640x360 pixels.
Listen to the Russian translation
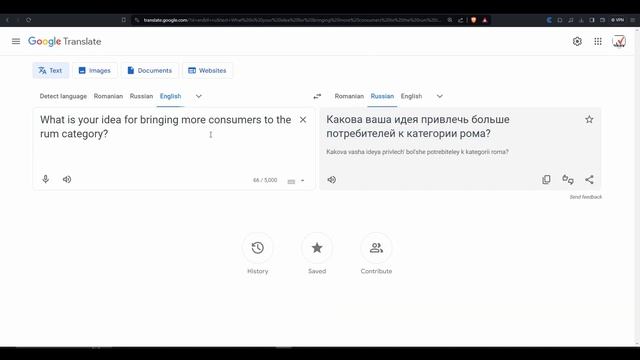click(x=332, y=180)
